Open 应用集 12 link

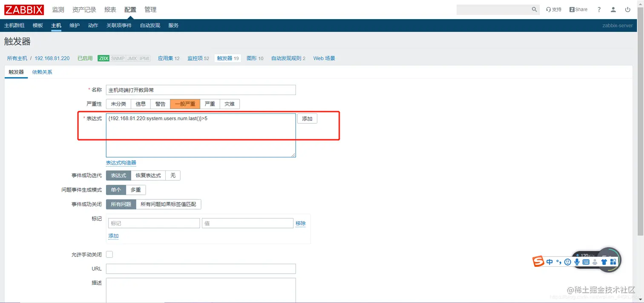(169, 58)
